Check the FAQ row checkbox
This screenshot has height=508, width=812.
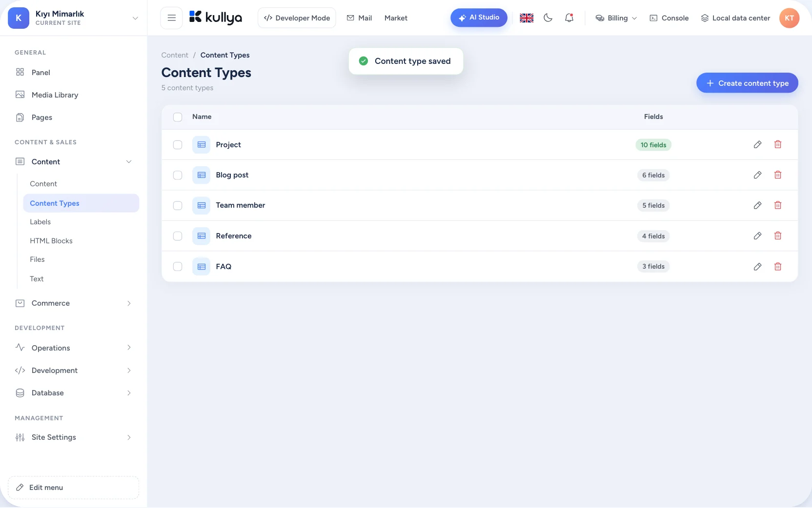[x=178, y=267]
